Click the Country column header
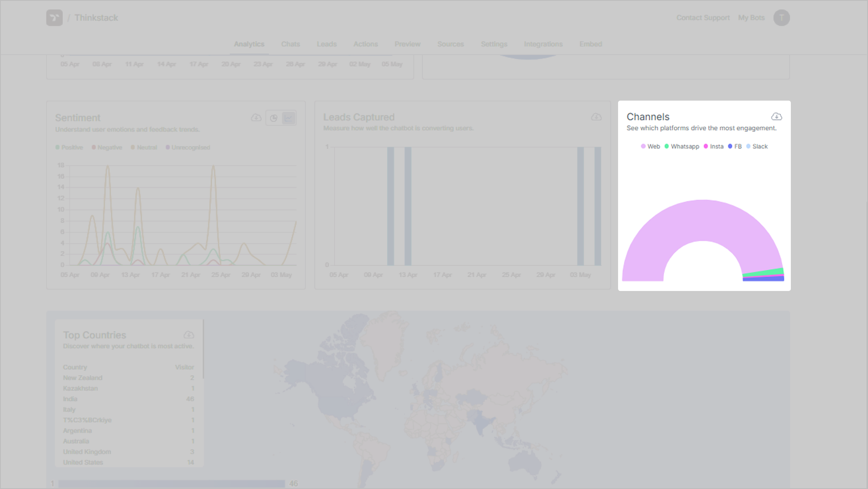868x489 pixels. [75, 367]
